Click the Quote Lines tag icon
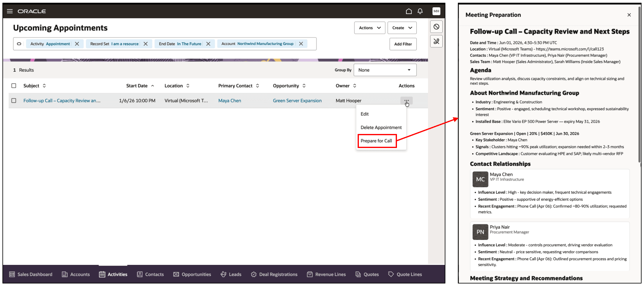The width and height of the screenshot is (644, 285). point(391,274)
